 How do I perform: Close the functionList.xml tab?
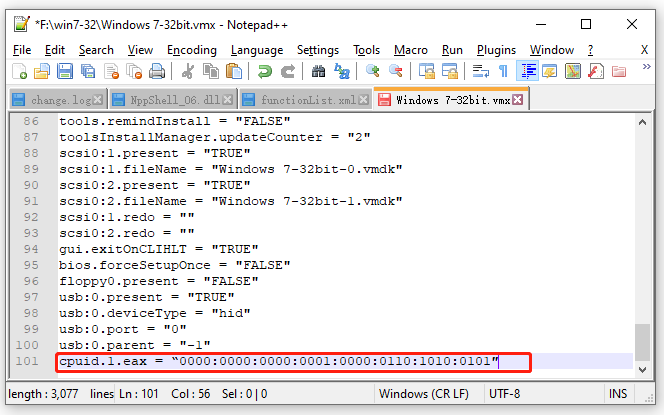click(363, 100)
